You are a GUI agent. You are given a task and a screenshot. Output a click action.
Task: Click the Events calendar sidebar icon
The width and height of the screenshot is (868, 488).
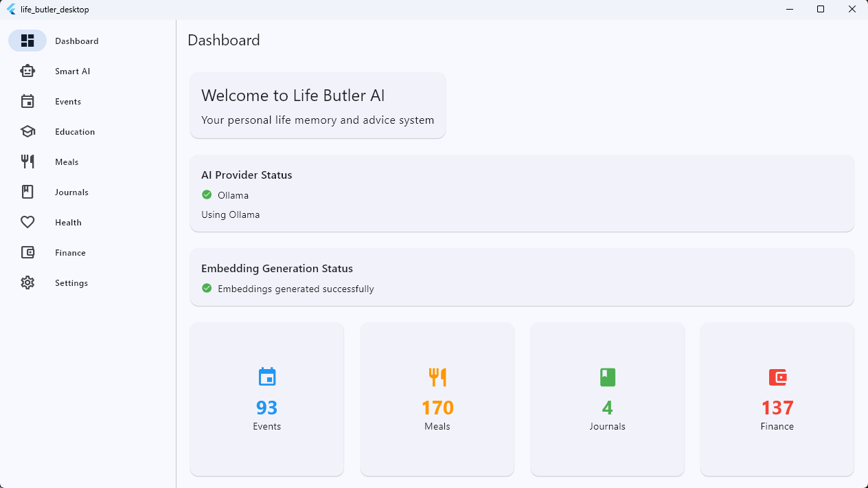point(27,101)
